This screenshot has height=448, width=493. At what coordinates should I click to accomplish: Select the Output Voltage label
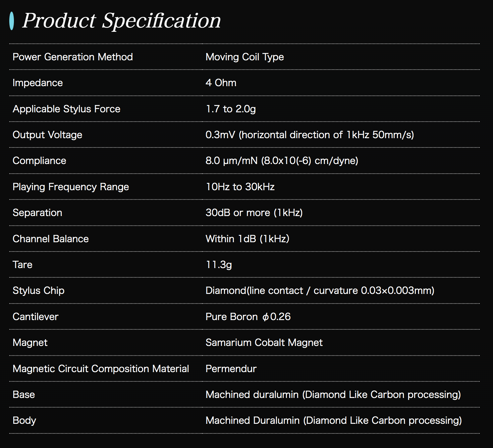[x=47, y=135]
